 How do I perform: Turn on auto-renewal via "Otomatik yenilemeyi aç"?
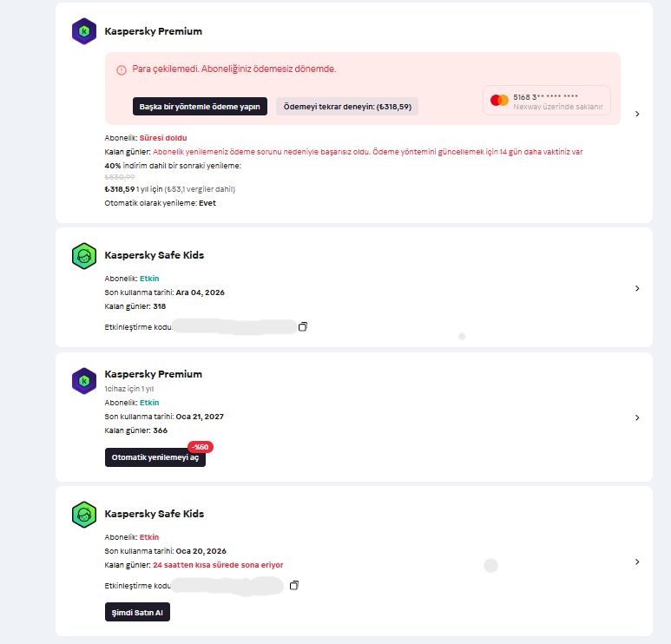155,457
